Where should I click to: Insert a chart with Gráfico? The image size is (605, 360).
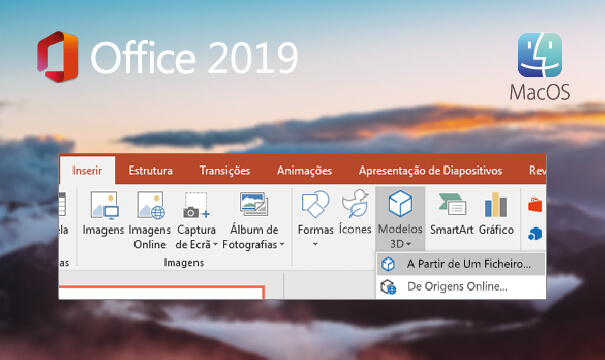pyautogui.click(x=496, y=213)
